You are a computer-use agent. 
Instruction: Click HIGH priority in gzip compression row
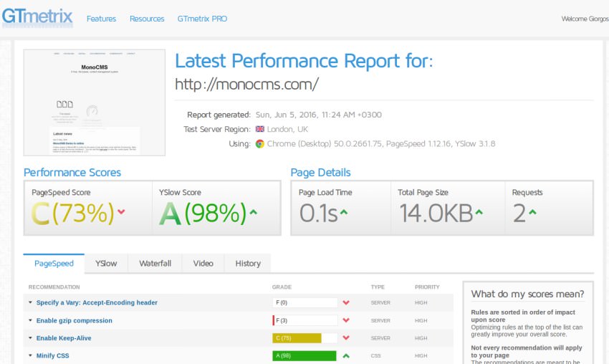pos(421,320)
